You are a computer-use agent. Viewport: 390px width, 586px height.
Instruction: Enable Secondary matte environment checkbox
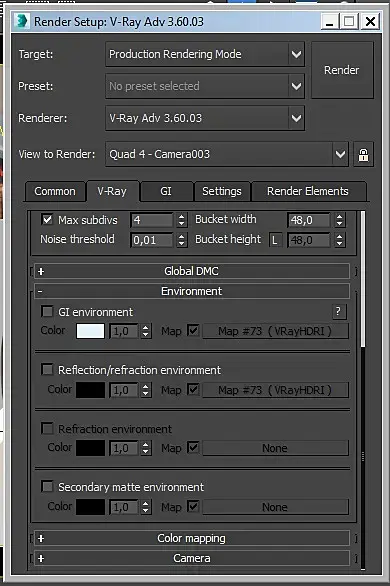click(x=47, y=487)
